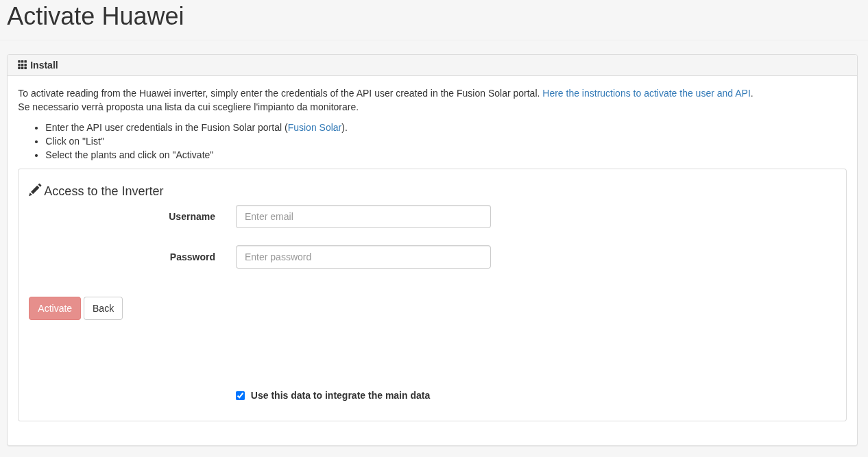Follow the Fusion Solar portal link
The width and height of the screenshot is (868, 457).
click(x=315, y=127)
